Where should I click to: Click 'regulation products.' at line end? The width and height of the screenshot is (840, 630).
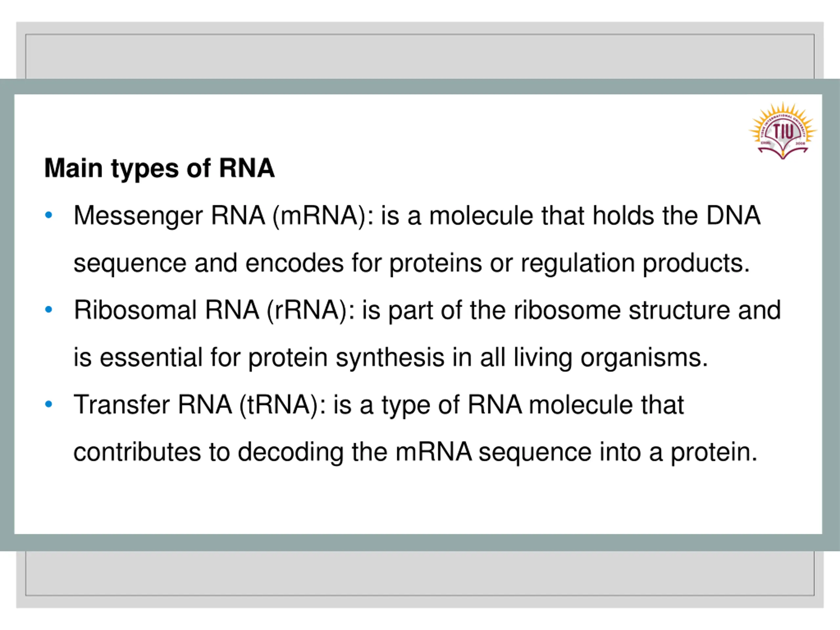tap(635, 263)
